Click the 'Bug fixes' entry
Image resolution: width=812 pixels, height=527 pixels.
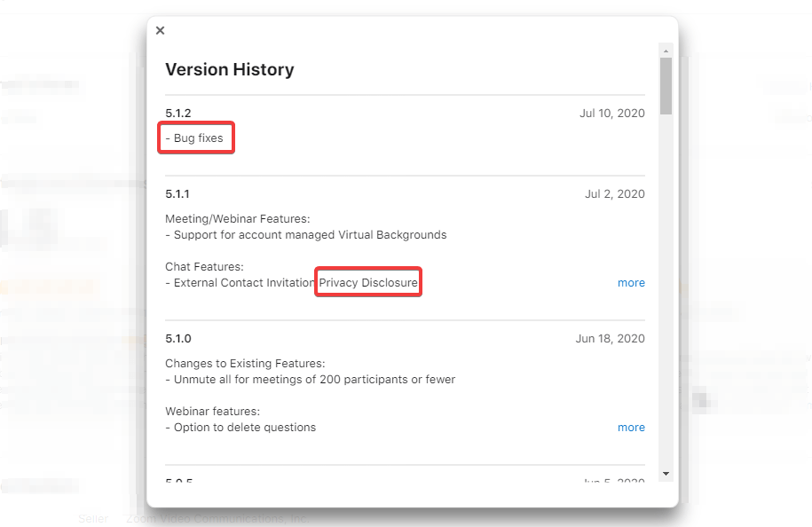click(198, 138)
